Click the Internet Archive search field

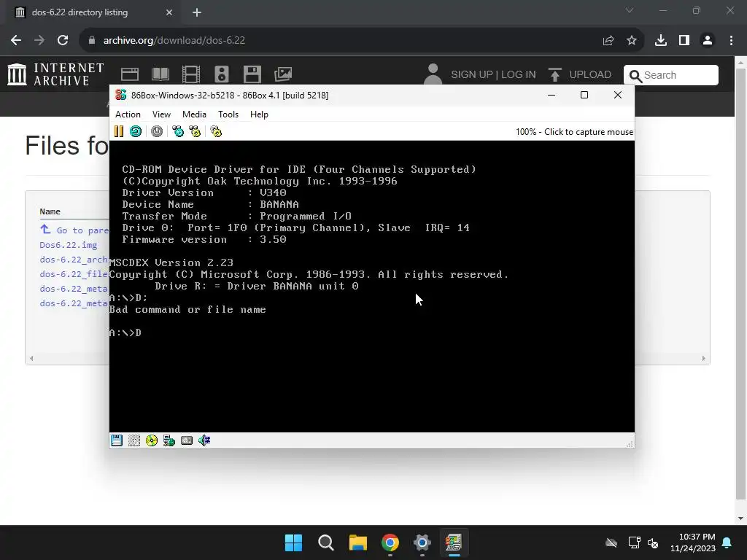click(x=671, y=75)
